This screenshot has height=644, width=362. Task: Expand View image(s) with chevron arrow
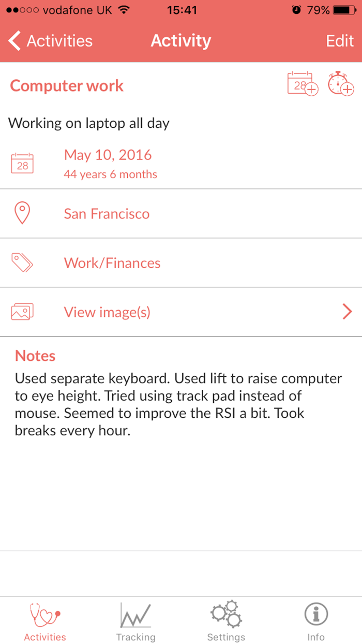pyautogui.click(x=347, y=312)
